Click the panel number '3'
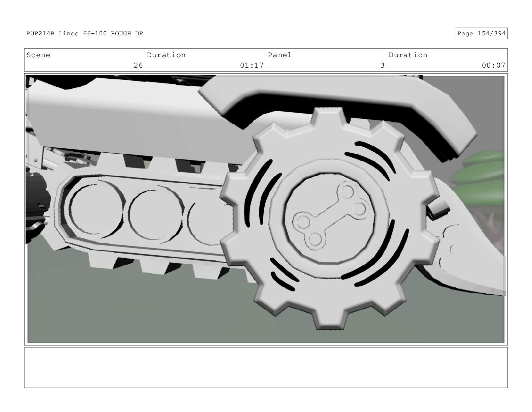The image size is (532, 412). click(382, 65)
